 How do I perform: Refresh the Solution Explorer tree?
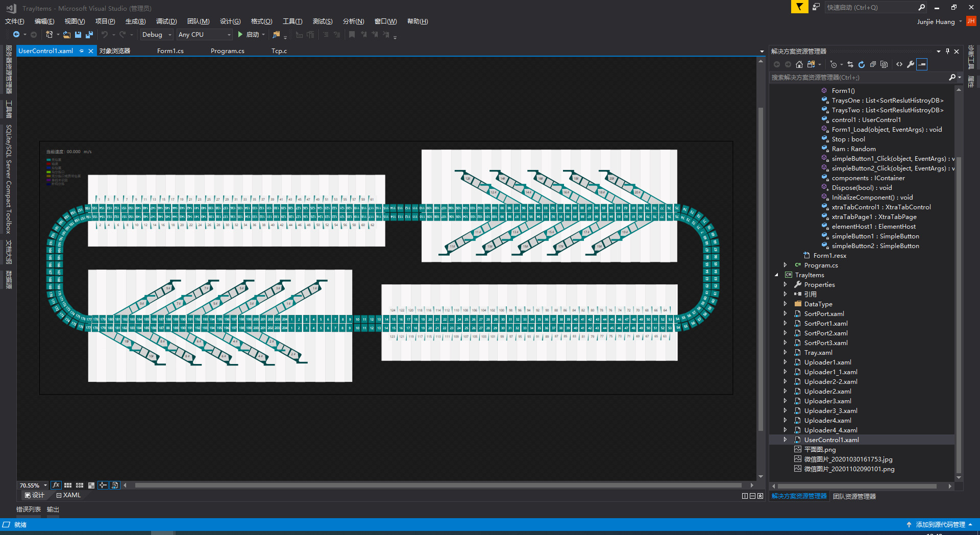tap(862, 64)
